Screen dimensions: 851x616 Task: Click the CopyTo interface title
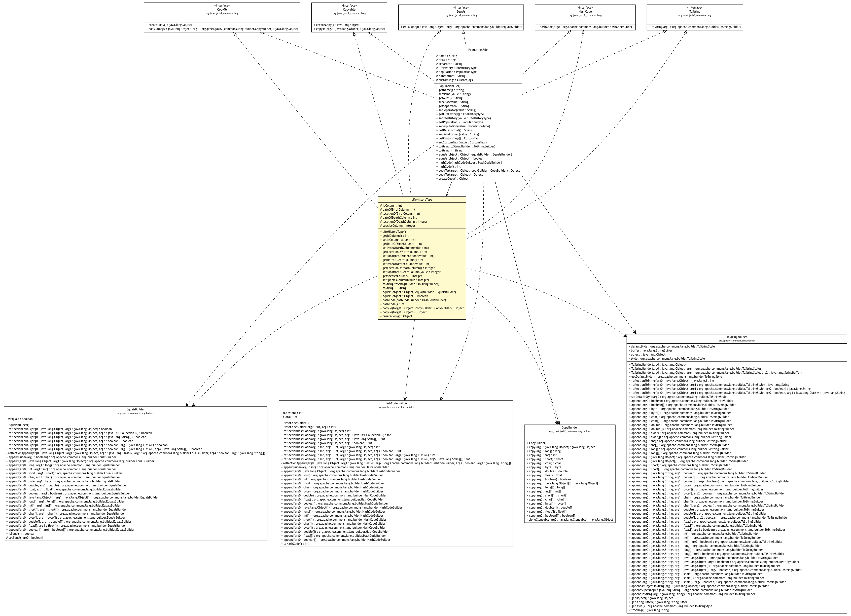tap(222, 9)
